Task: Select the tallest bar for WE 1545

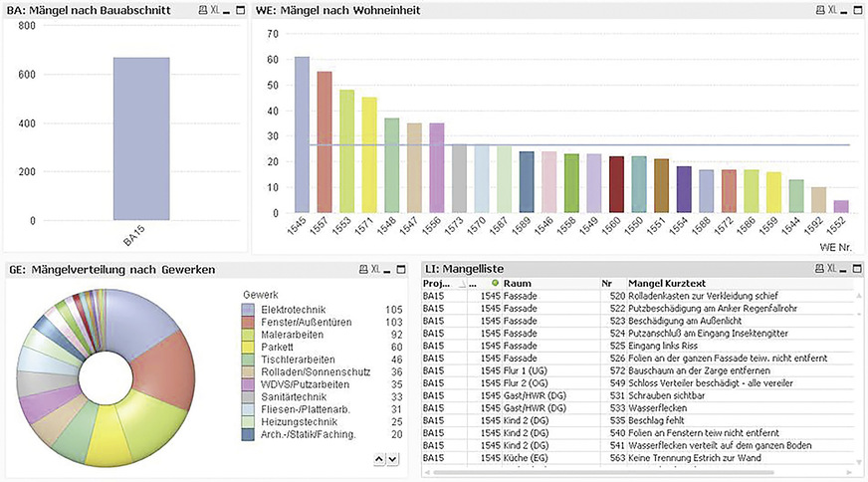Action: pyautogui.click(x=302, y=134)
